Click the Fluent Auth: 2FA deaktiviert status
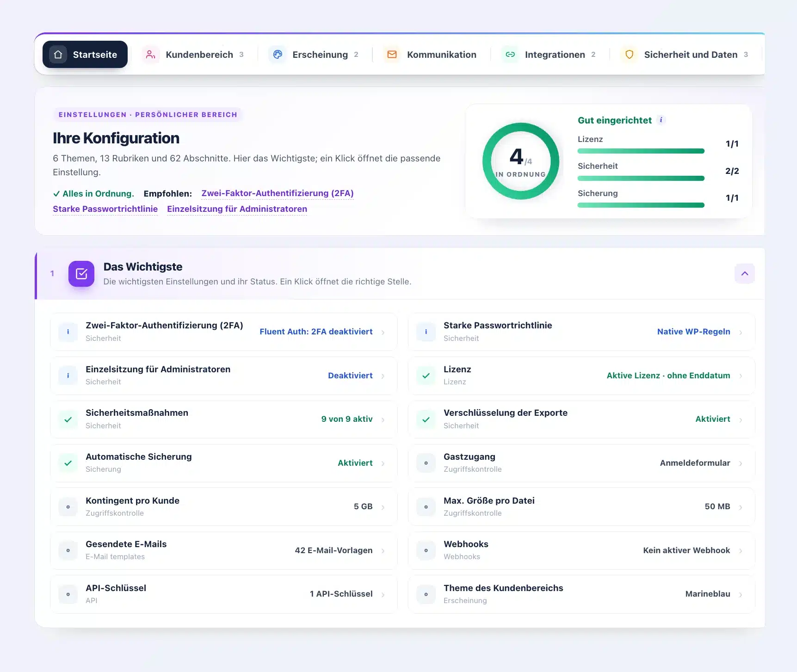797x672 pixels. coord(316,332)
